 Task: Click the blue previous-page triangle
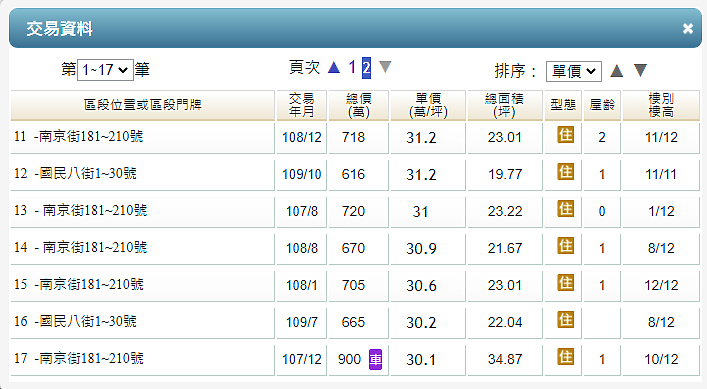coord(334,67)
